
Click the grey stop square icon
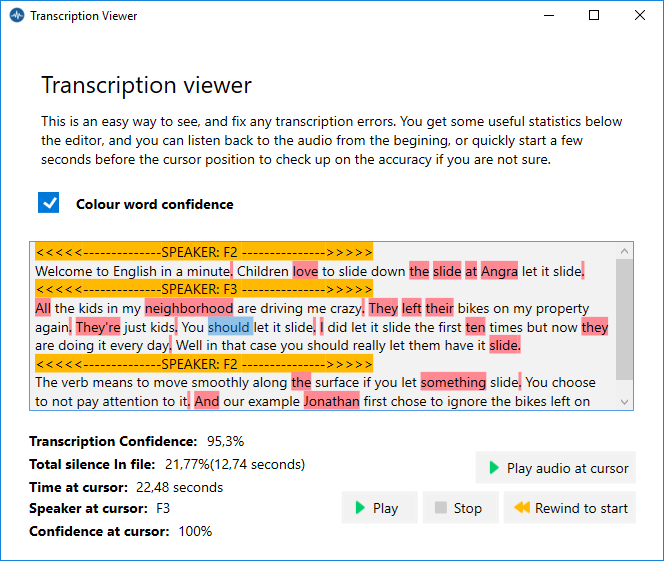tap(441, 507)
